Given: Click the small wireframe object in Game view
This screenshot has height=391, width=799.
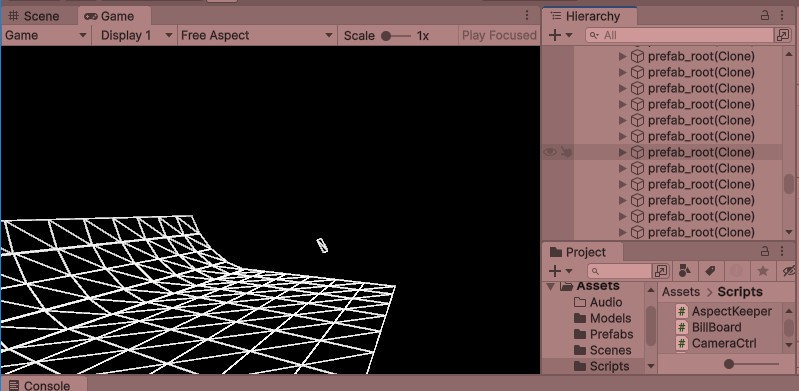Looking at the screenshot, I should point(322,245).
